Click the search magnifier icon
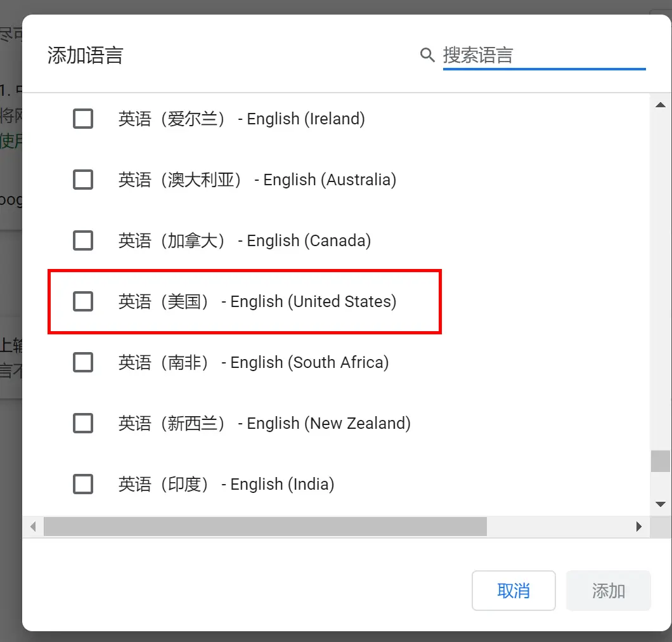The width and height of the screenshot is (672, 642). 427,55
